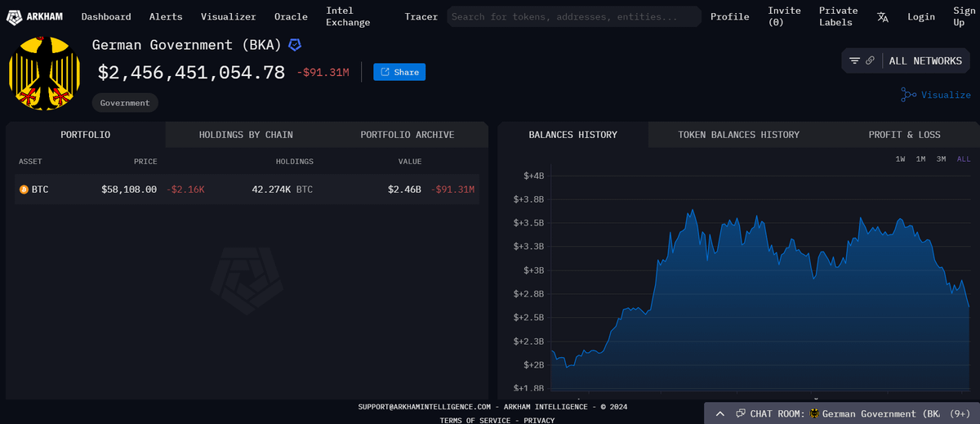Screen dimensions: 980x424
Task: Click the Bitcoin icon in the BTC row
Action: pyautogui.click(x=24, y=190)
